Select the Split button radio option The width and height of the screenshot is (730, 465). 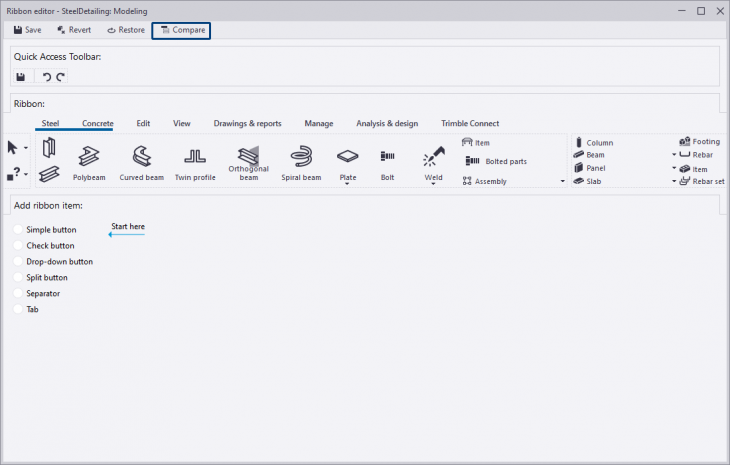[18, 277]
